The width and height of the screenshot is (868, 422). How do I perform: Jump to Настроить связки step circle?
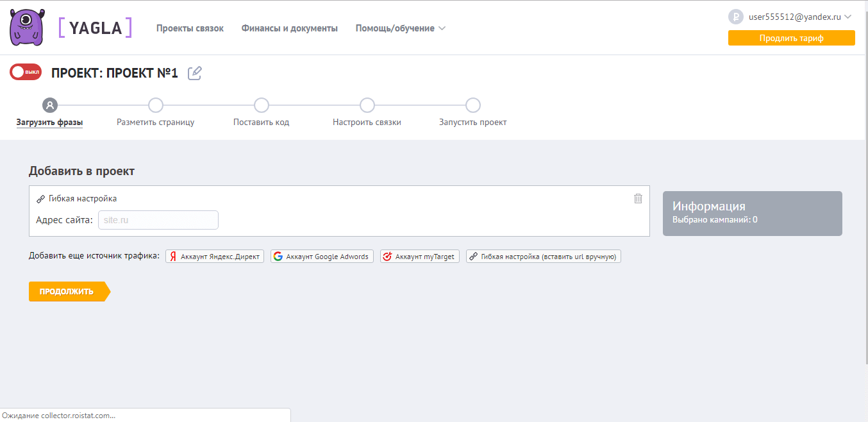pyautogui.click(x=367, y=105)
